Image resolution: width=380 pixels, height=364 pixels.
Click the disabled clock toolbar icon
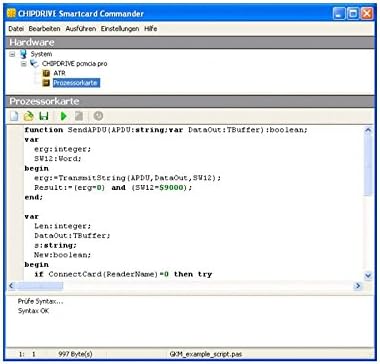pyautogui.click(x=98, y=116)
